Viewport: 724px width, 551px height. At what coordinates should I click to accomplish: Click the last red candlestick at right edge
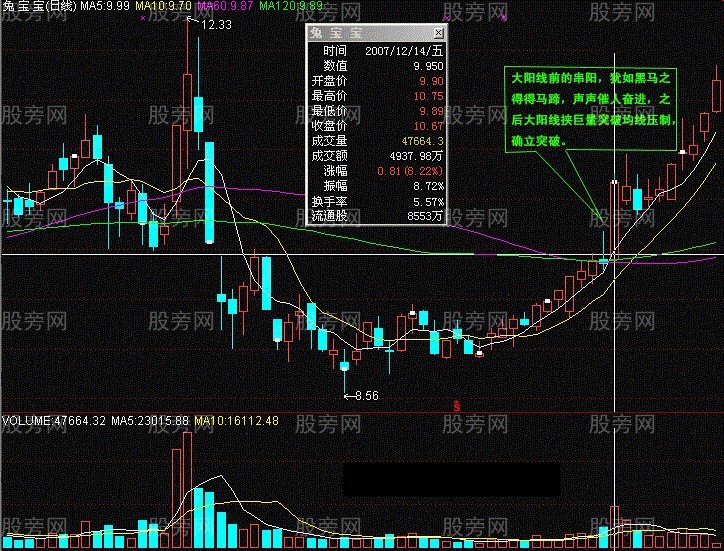click(x=717, y=95)
